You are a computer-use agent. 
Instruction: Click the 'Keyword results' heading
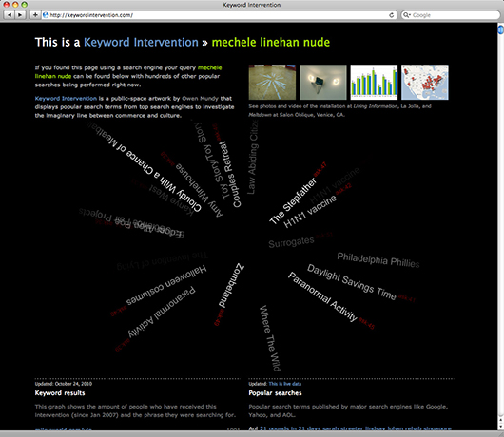(60, 393)
